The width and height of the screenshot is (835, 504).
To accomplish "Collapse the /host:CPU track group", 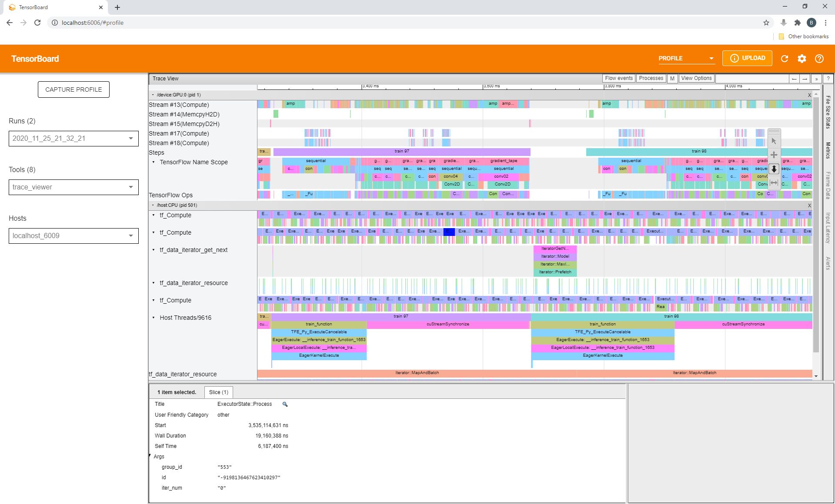I will pos(153,205).
